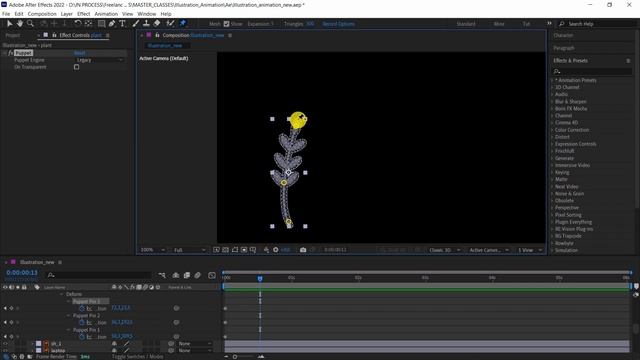Open the Graph Editor in timeline
This screenshot has width=640, height=360.
point(212,276)
